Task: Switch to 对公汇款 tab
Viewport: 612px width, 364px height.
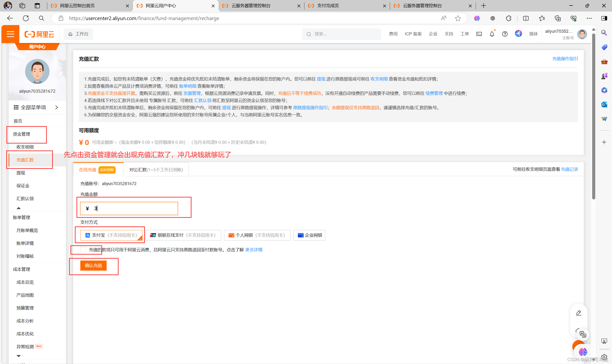Action: (x=156, y=170)
